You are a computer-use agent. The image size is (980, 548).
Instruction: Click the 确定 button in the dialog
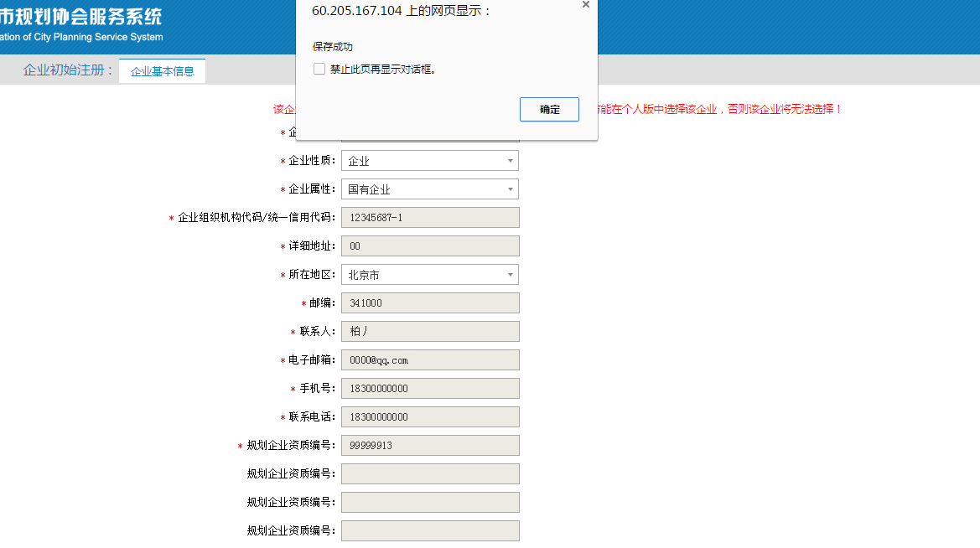549,110
